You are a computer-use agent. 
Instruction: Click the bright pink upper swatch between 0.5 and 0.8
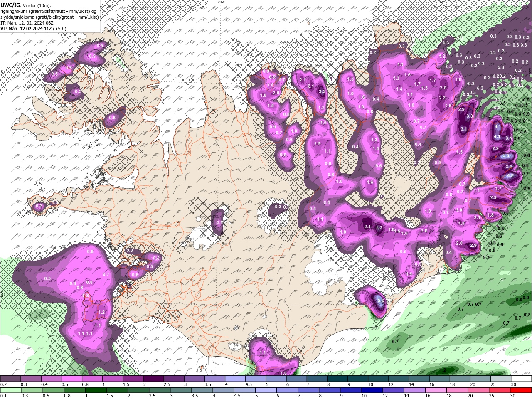point(71,379)
